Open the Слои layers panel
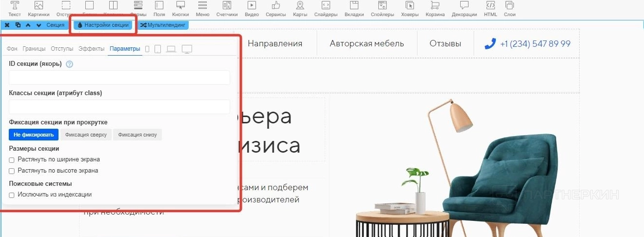 tap(509, 9)
